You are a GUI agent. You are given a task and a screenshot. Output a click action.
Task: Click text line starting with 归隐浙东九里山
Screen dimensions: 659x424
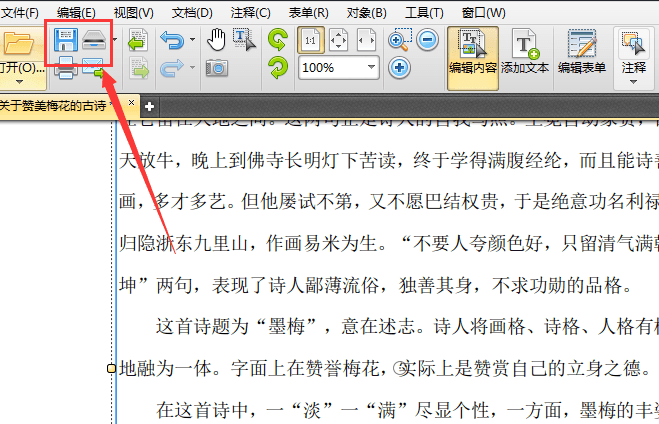(389, 243)
